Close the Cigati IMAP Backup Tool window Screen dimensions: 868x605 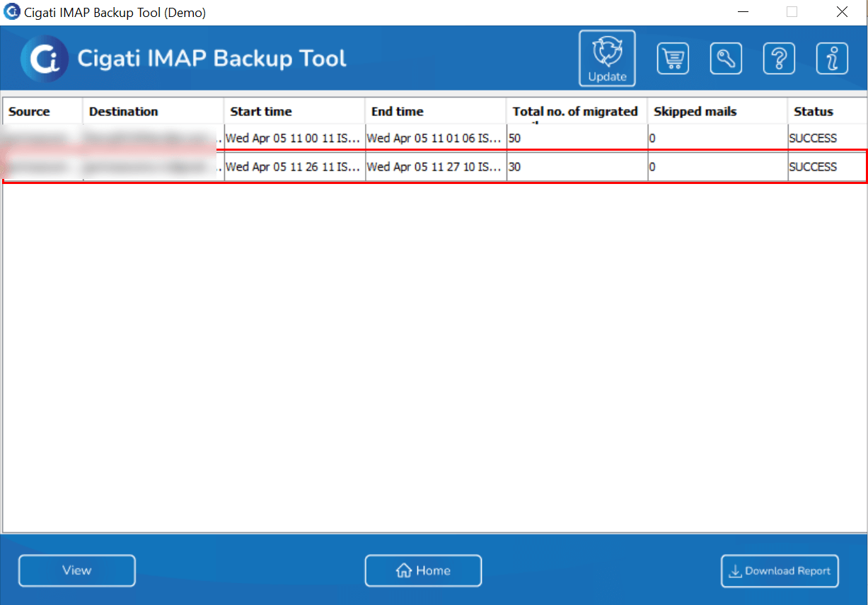tap(842, 12)
